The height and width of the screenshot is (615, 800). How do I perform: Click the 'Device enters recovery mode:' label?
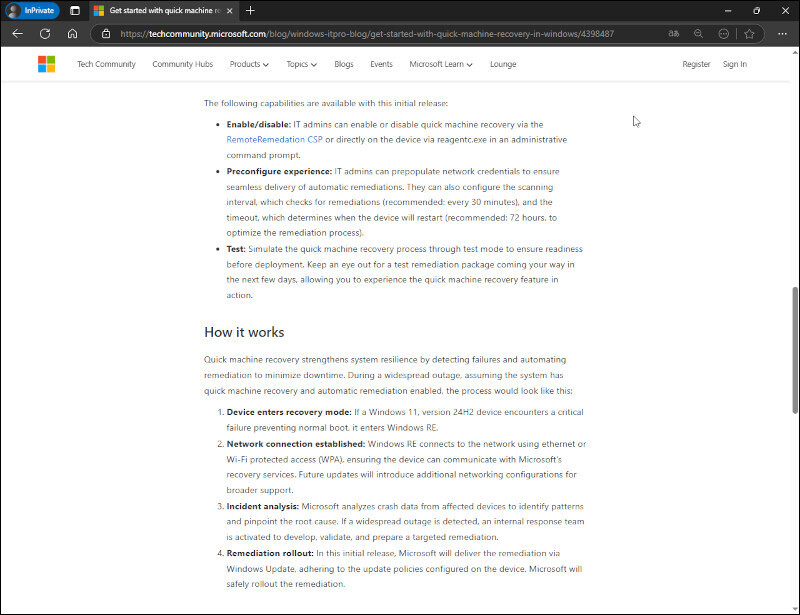click(x=289, y=412)
